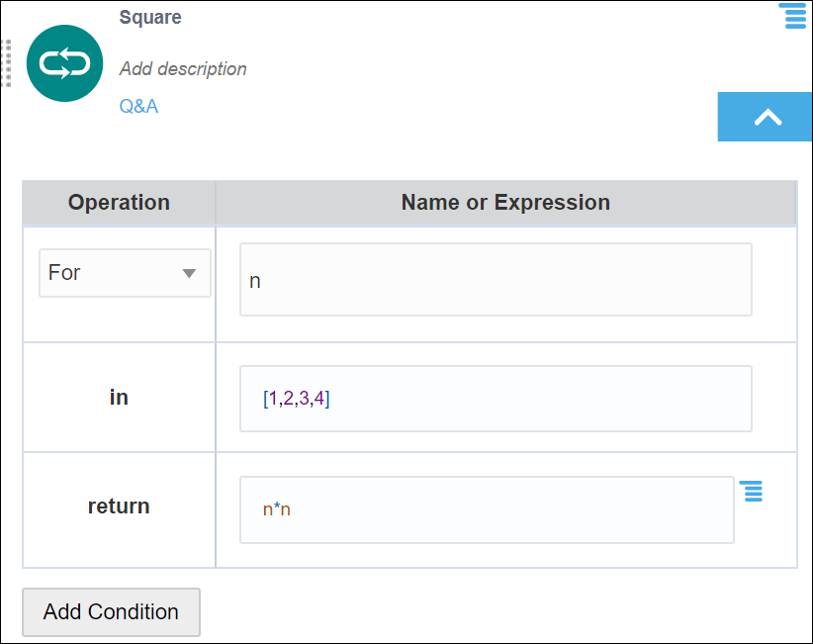
Task: Focus the variable name field containing n
Action: tap(496, 280)
